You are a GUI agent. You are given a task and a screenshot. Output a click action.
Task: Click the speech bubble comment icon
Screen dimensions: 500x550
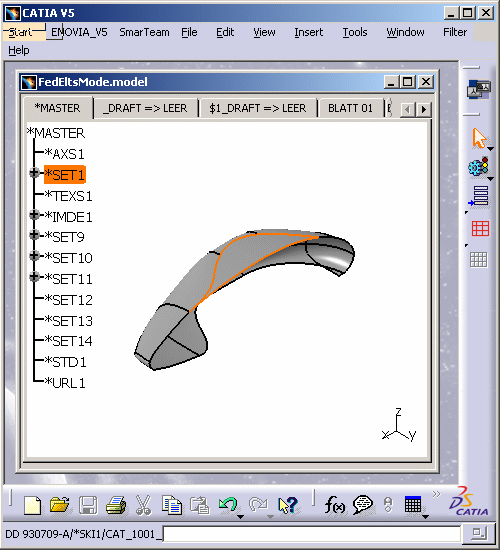(362, 505)
